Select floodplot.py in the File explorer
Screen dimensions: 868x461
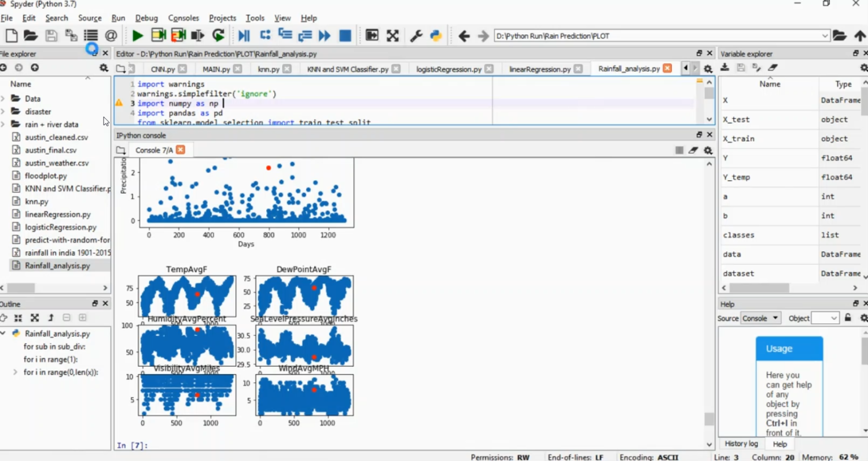click(46, 175)
